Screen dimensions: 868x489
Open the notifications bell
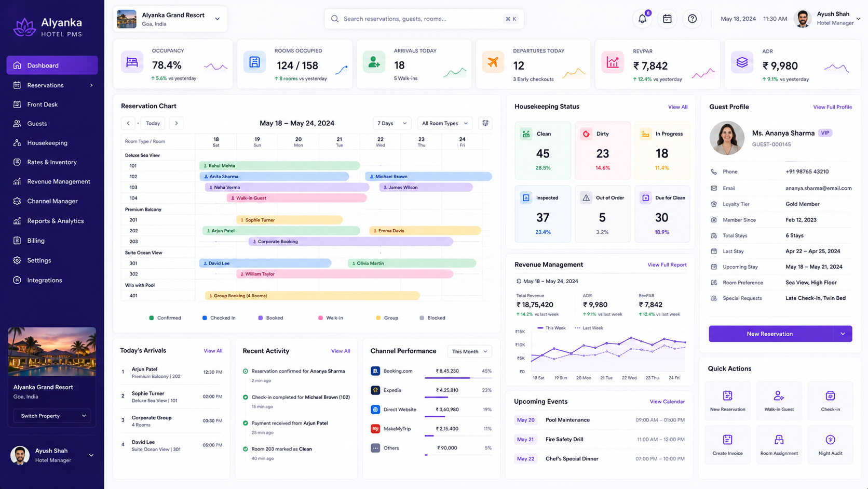pos(642,19)
